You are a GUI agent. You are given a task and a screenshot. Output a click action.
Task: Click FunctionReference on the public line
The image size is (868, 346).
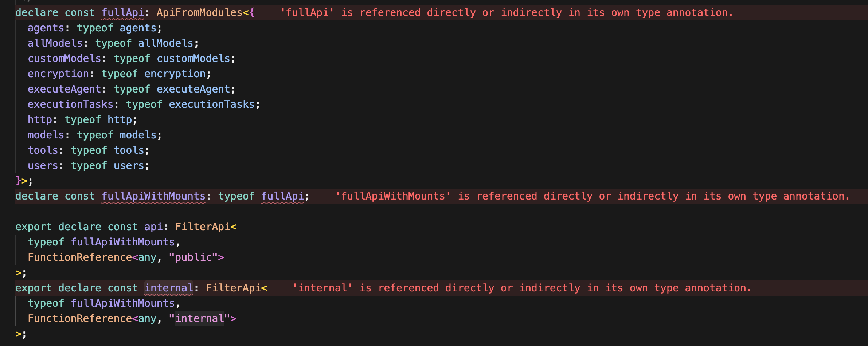(x=80, y=257)
